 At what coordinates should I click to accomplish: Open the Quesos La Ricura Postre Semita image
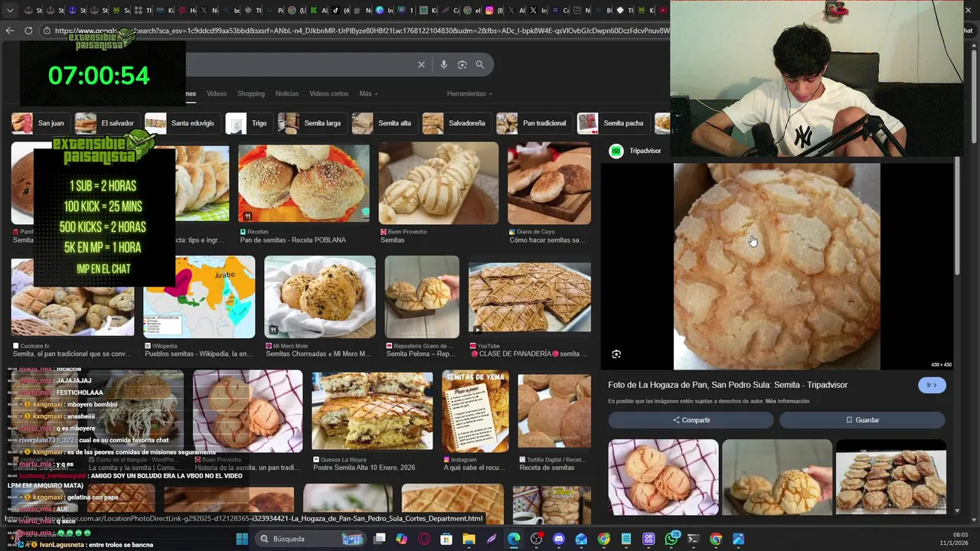click(x=372, y=411)
